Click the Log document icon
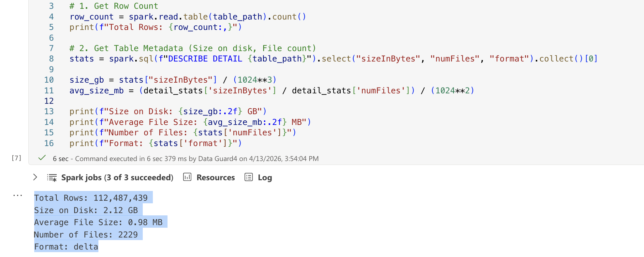 pos(249,177)
